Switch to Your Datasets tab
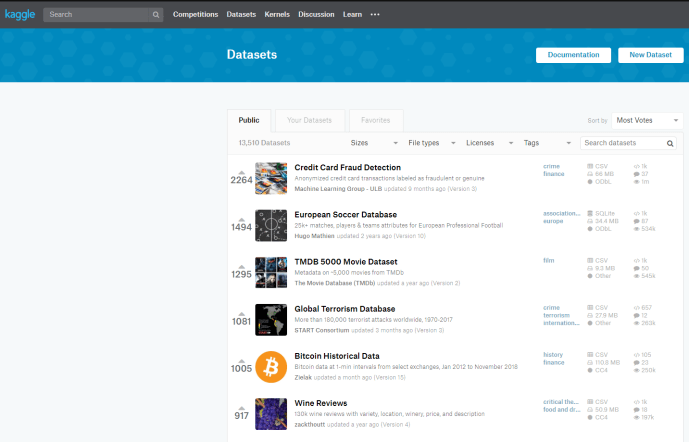Viewport: 689px width, 442px height. pos(309,120)
